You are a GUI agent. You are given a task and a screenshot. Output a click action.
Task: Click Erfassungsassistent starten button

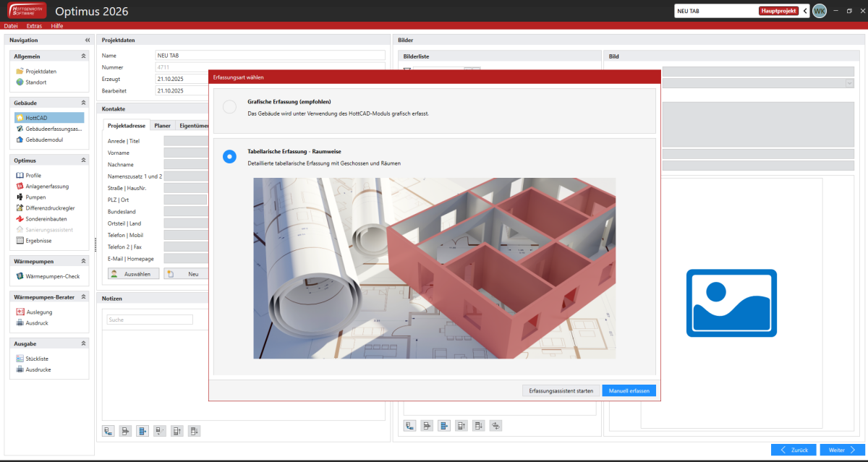[x=561, y=390]
